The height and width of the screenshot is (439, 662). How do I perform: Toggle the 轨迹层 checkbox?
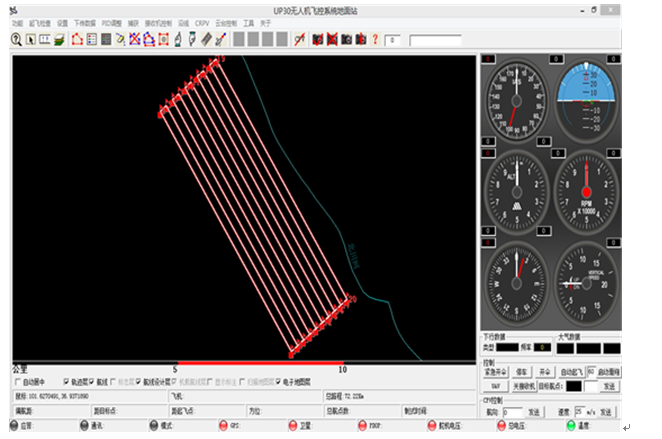[66, 382]
